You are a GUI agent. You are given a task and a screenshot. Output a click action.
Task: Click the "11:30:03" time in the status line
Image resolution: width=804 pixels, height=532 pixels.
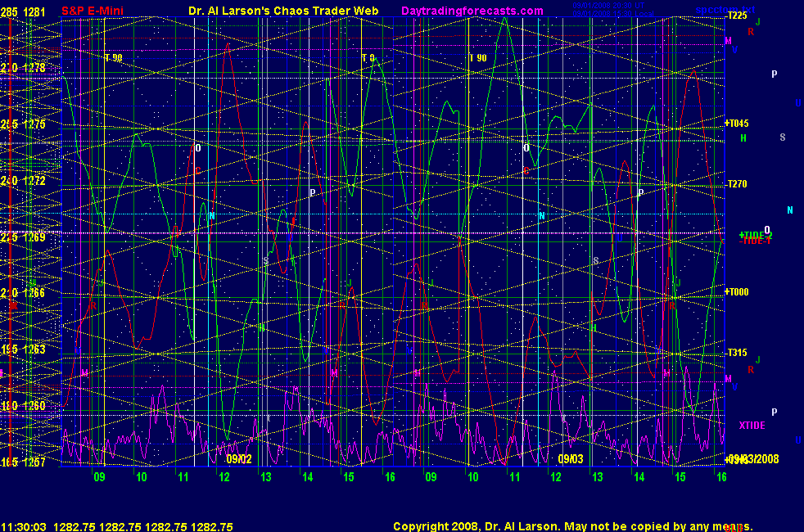[24, 527]
